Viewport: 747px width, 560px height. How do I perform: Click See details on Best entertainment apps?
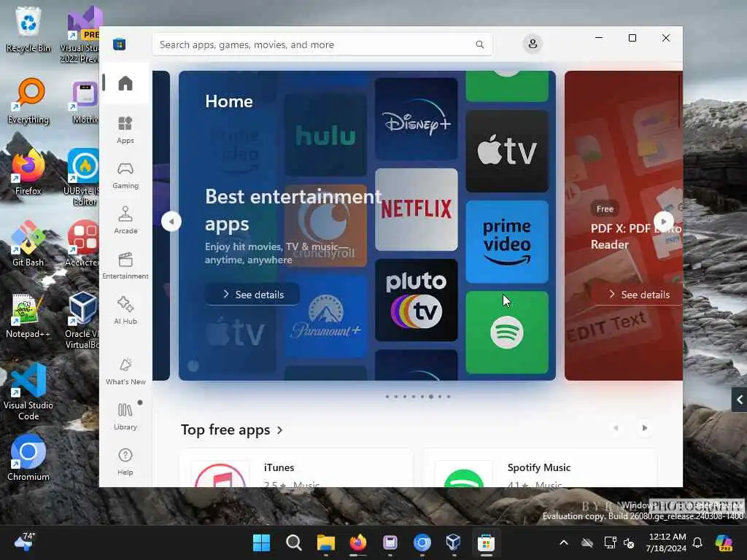[x=252, y=295]
